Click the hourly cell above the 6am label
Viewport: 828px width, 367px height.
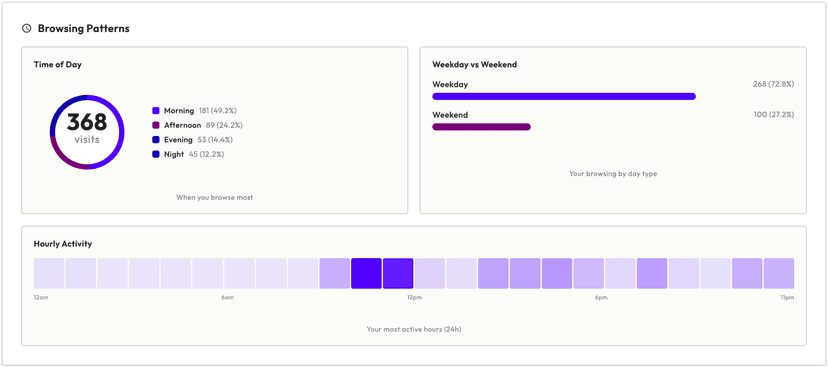[x=239, y=274]
